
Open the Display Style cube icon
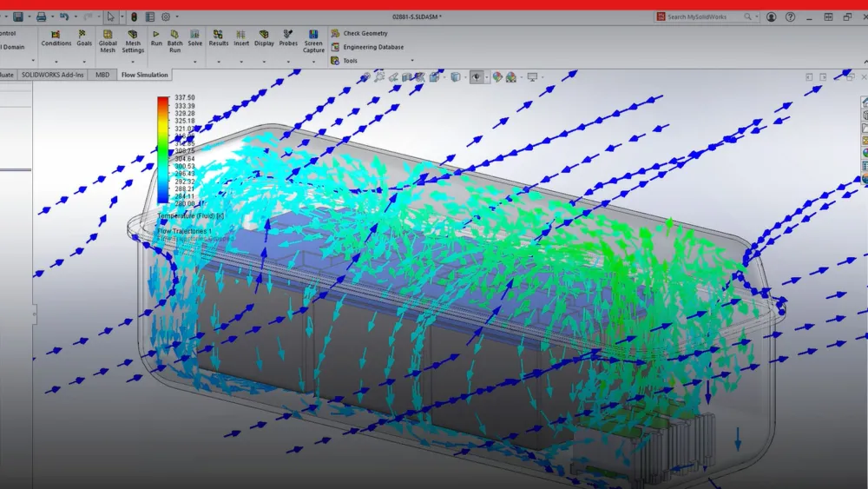pyautogui.click(x=456, y=77)
